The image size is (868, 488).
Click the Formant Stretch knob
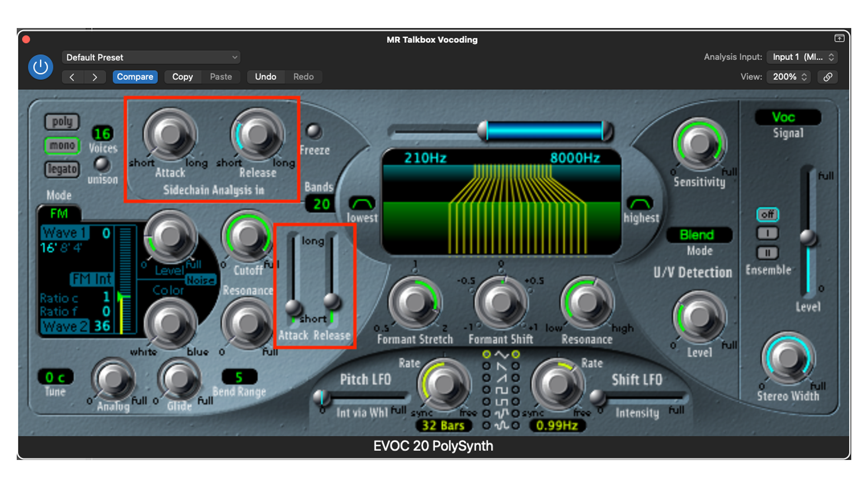(x=415, y=303)
